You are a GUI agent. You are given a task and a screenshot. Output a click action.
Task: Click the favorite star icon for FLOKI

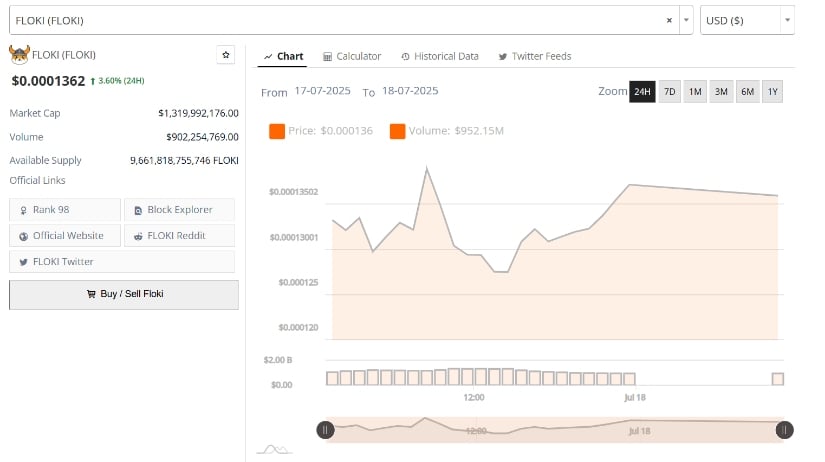[x=226, y=55]
